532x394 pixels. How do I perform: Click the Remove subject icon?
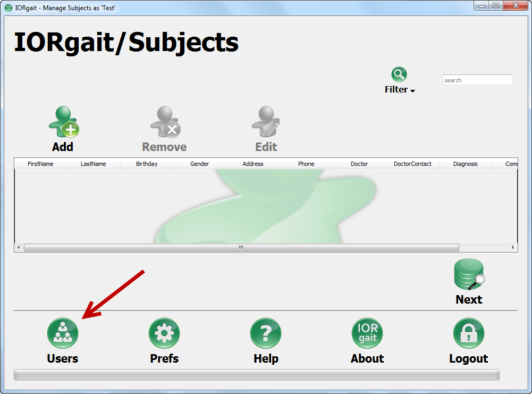click(x=165, y=122)
